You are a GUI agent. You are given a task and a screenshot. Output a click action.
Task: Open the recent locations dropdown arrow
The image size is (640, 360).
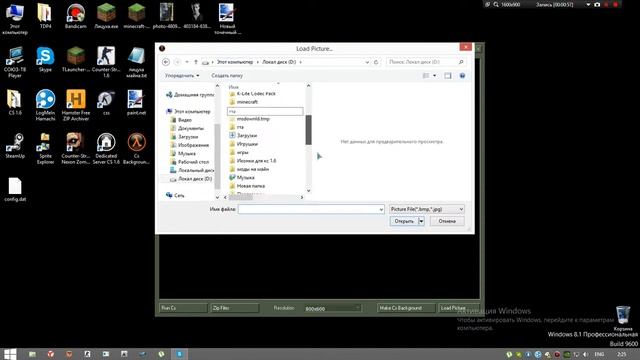pyautogui.click(x=187, y=62)
